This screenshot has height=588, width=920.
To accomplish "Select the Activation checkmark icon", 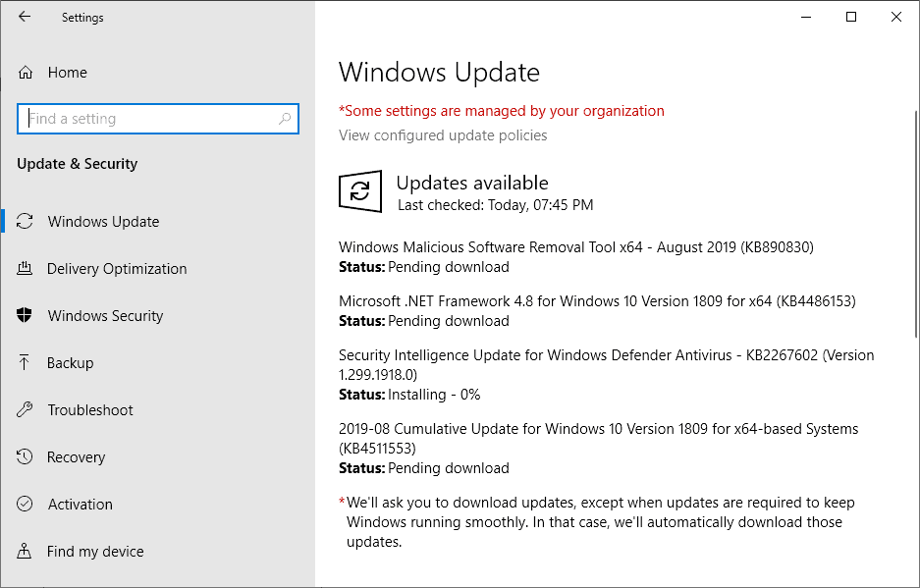I will click(27, 504).
